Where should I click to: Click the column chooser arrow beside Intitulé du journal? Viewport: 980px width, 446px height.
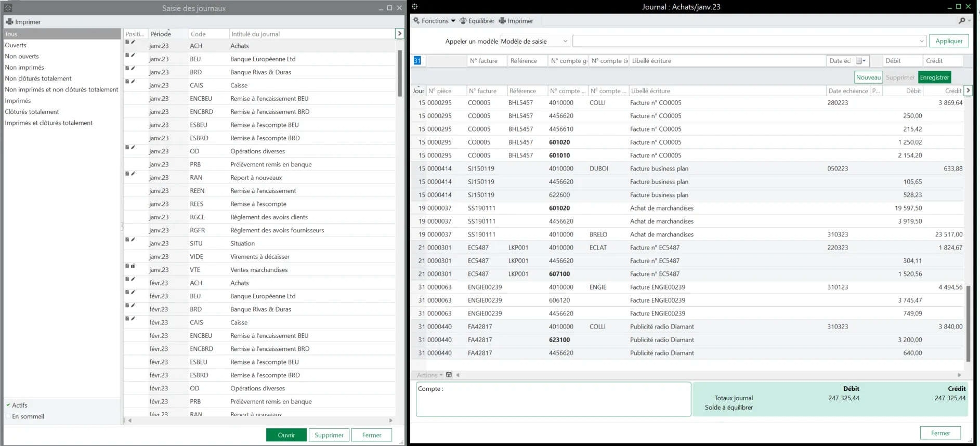pyautogui.click(x=399, y=34)
